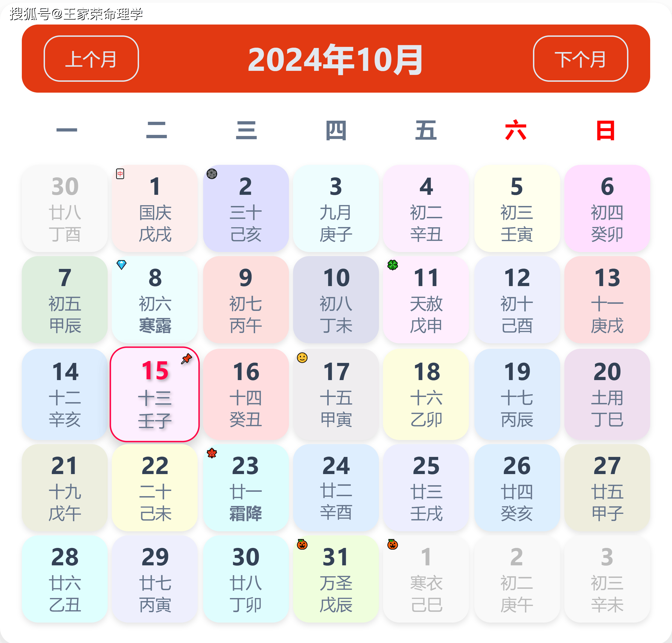Select October 22 二十 己未 cell
Screen dimensions: 672x643
click(x=155, y=488)
